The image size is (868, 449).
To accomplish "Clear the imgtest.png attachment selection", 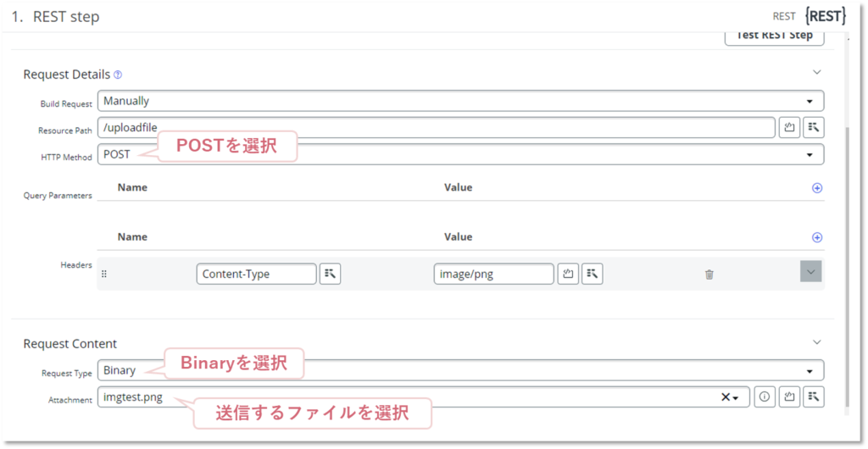I will click(726, 397).
